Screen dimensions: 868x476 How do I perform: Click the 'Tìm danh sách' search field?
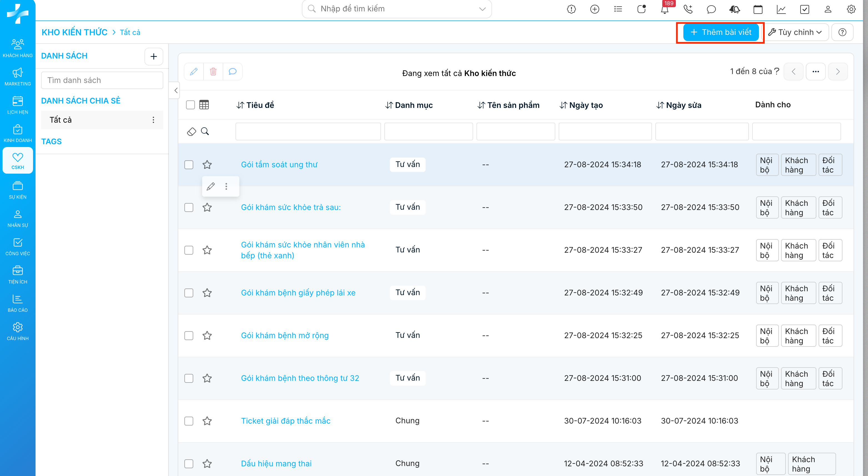[102, 80]
